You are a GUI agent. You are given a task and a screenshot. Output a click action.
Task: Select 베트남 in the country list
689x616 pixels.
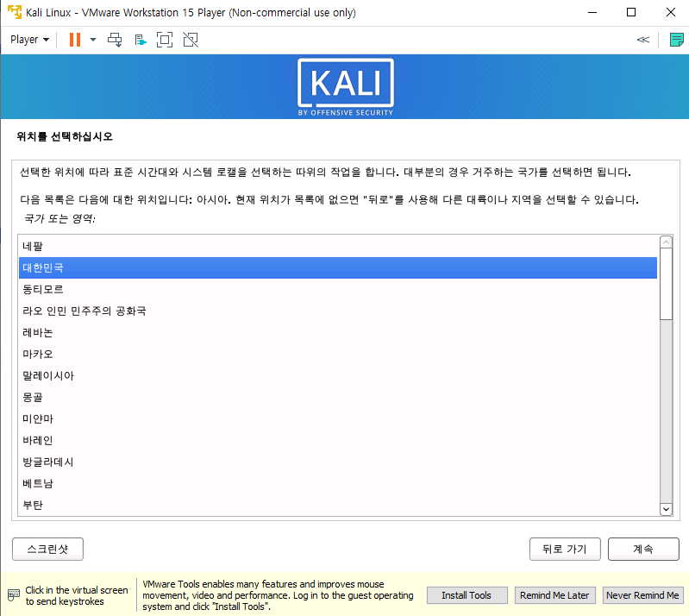[x=338, y=483]
